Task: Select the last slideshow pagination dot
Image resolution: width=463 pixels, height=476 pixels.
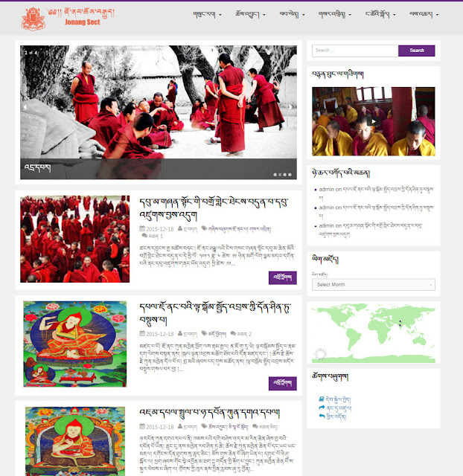Action: pos(290,175)
